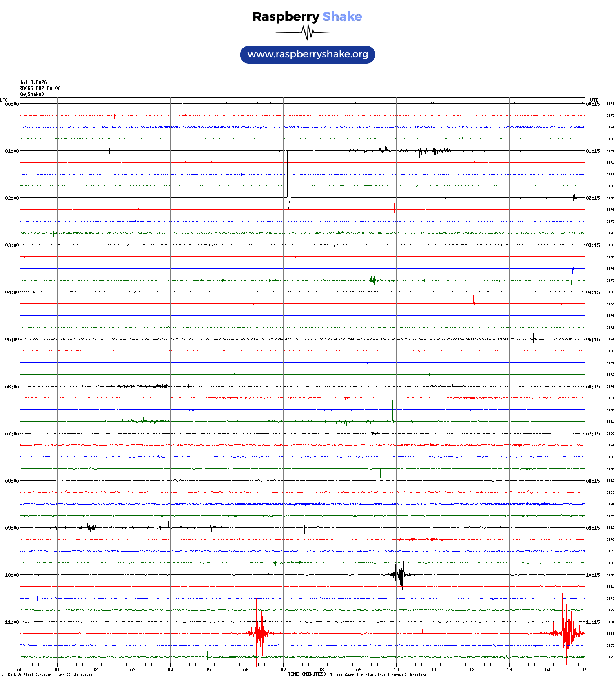This screenshot has width=616, height=680.
Task: Open the www.raspberryshake.org link button
Action: (x=308, y=55)
